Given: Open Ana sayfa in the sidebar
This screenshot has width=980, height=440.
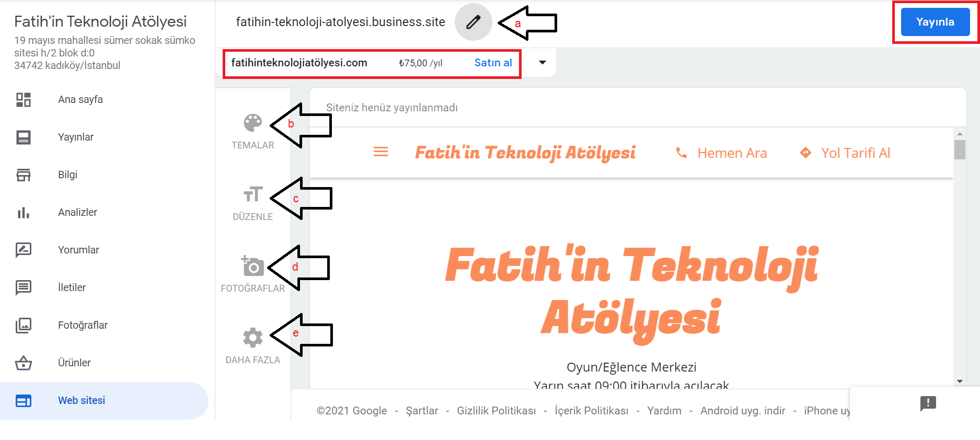Looking at the screenshot, I should (80, 99).
